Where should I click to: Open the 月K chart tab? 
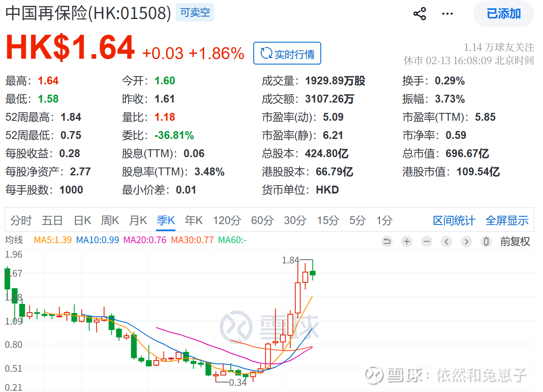pos(138,221)
